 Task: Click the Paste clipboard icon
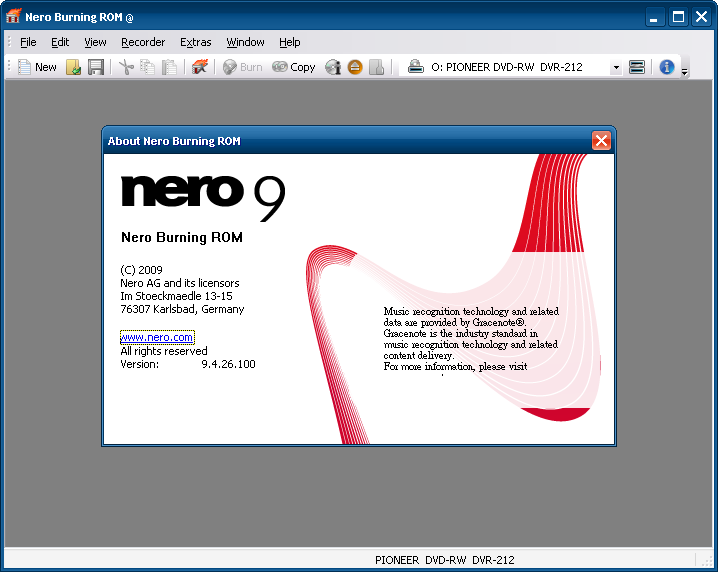click(x=169, y=67)
